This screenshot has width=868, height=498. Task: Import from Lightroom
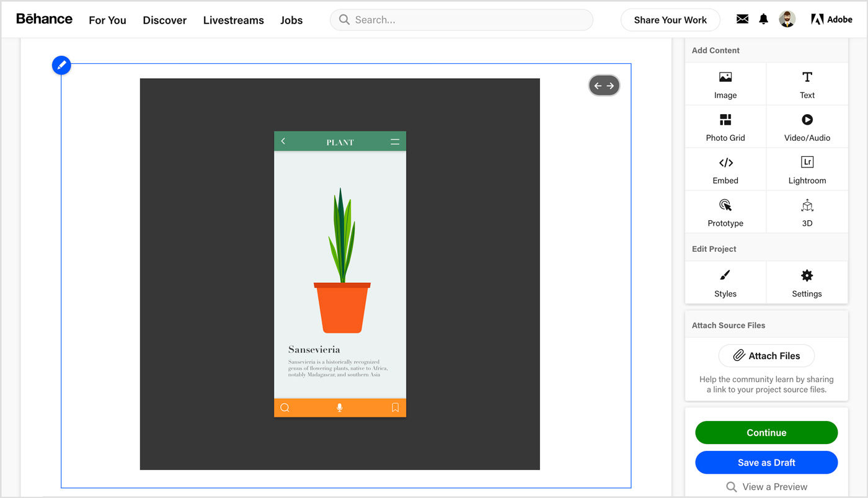point(807,169)
